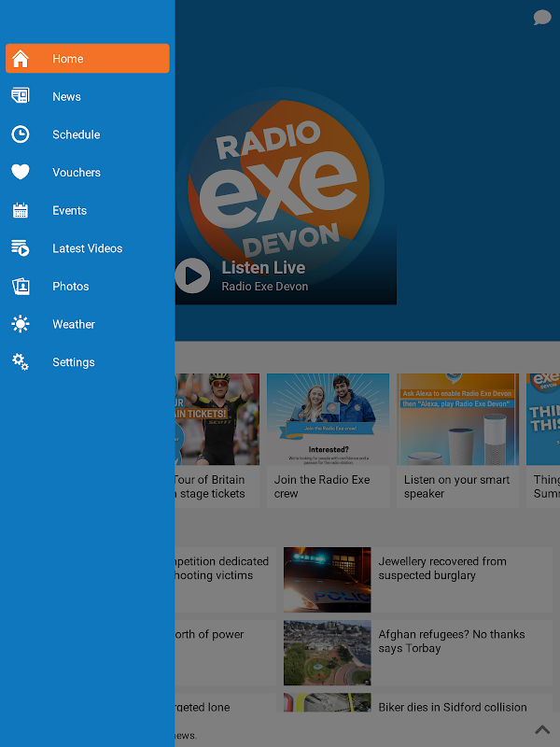Select the Events menu item
The image size is (560, 747).
tap(88, 210)
